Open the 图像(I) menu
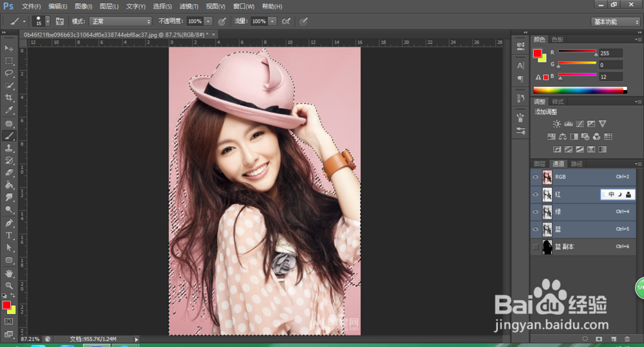 (x=83, y=6)
